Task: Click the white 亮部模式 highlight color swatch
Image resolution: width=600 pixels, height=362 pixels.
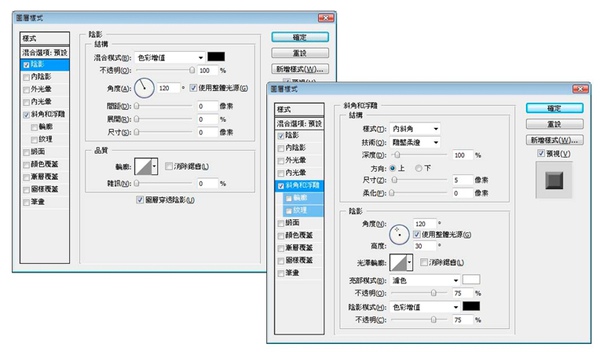Action: tap(471, 280)
